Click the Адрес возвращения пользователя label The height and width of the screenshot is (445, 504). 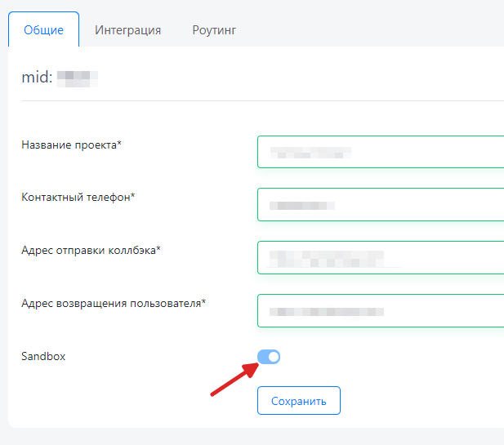(114, 303)
